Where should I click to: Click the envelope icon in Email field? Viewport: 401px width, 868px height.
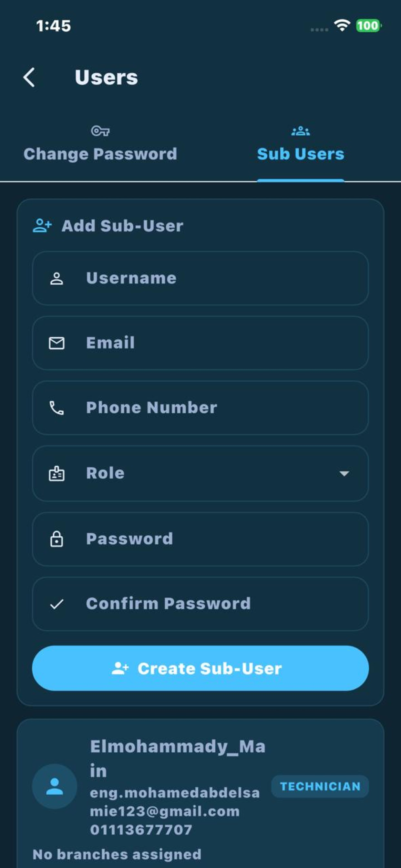57,343
